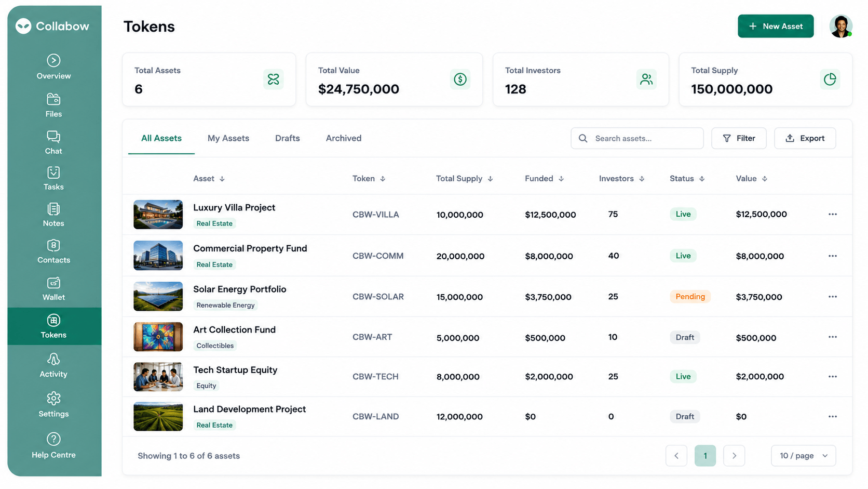The width and height of the screenshot is (868, 489).
Task: Click the Renewable Energy tag
Action: point(225,305)
